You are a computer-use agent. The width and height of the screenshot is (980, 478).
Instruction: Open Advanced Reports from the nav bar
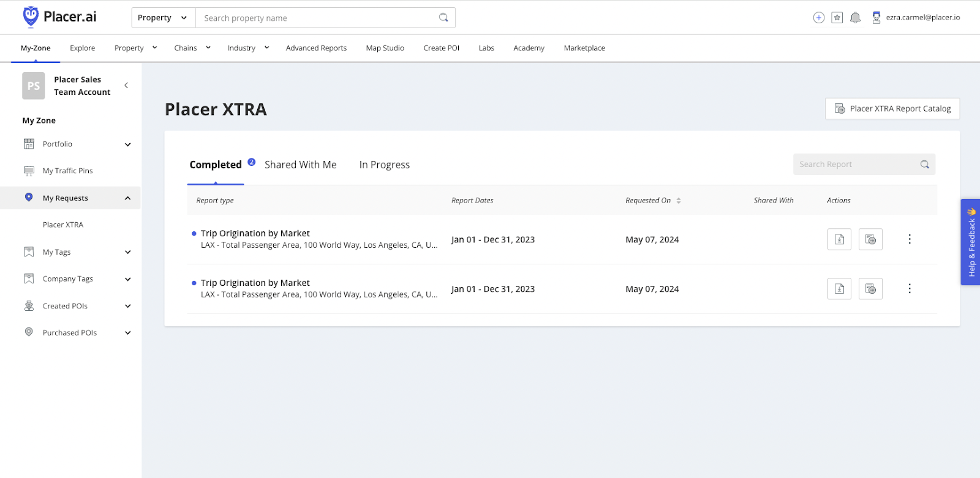point(316,48)
